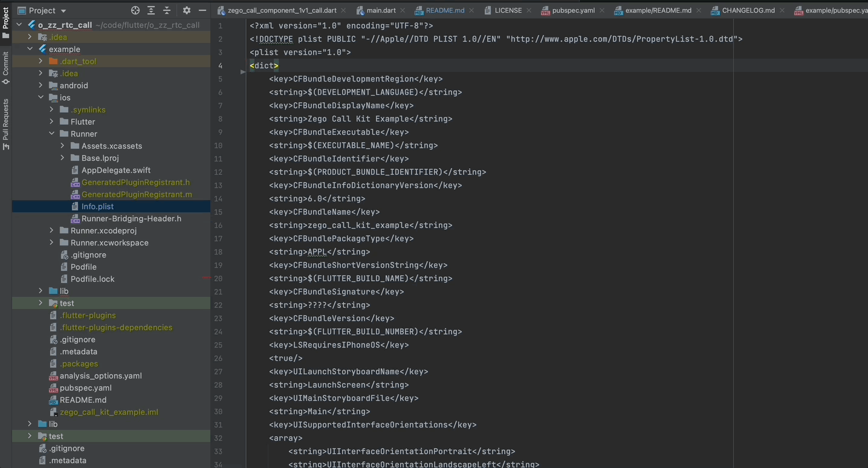Close the CHANGELOG.md tab

pos(782,10)
